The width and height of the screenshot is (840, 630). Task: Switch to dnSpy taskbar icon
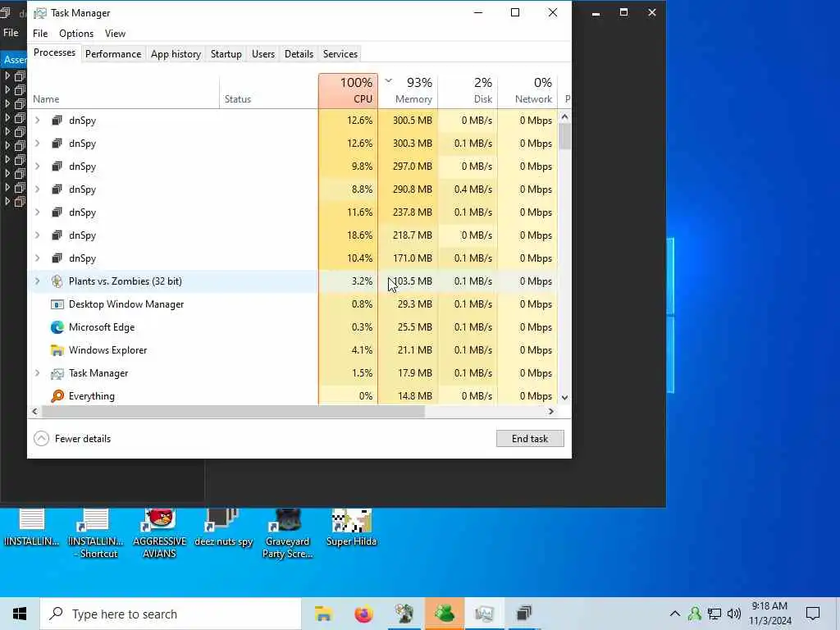tap(524, 614)
